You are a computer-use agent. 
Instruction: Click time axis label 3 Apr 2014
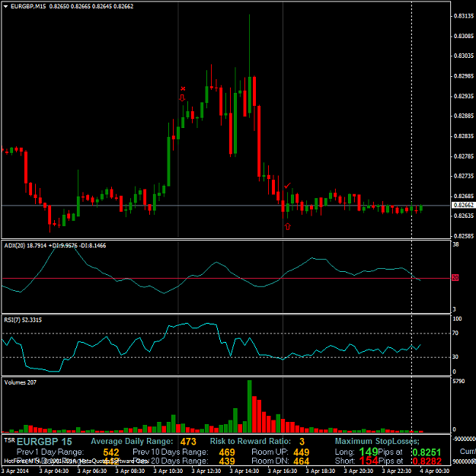pyautogui.click(x=15, y=471)
